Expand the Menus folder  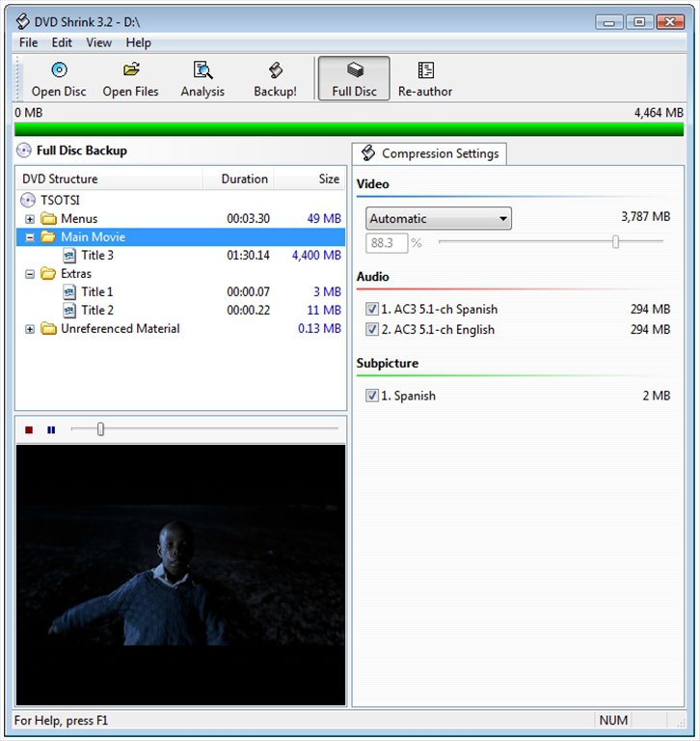30,219
